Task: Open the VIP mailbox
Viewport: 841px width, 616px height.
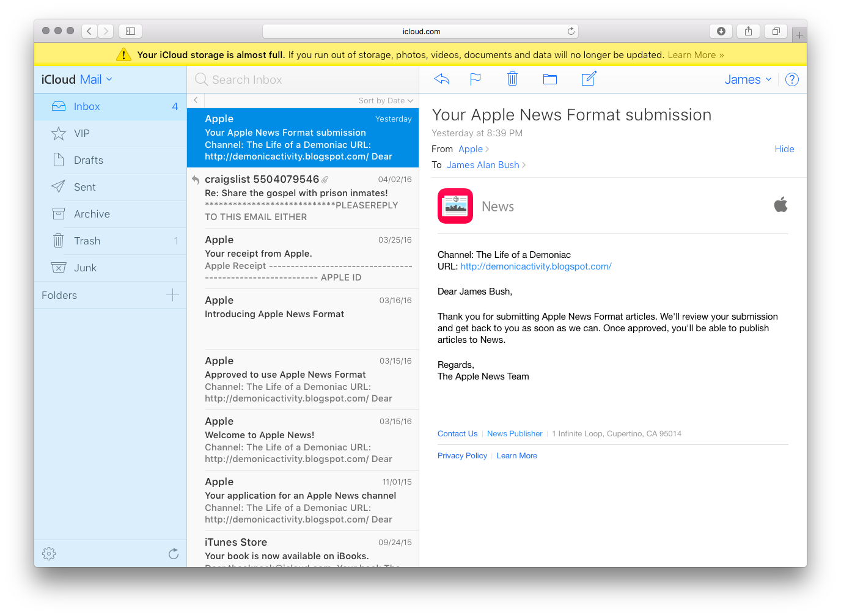Action: pyautogui.click(x=110, y=133)
